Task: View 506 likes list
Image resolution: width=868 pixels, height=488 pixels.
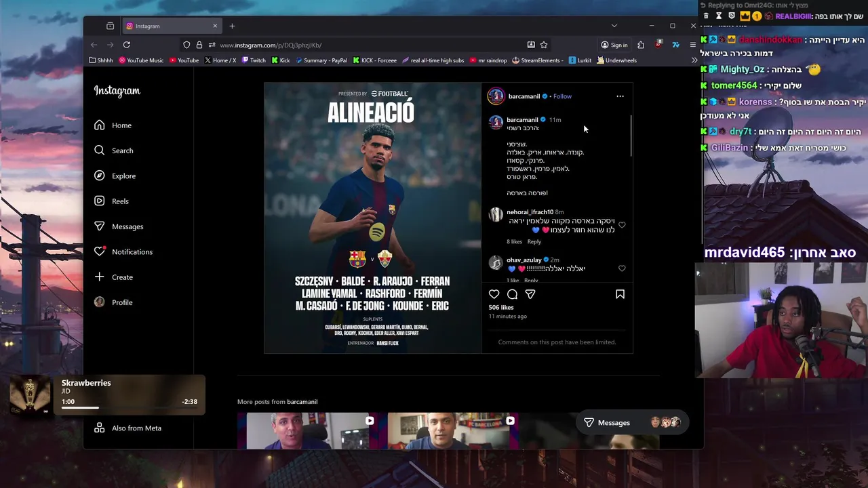Action: click(x=501, y=307)
